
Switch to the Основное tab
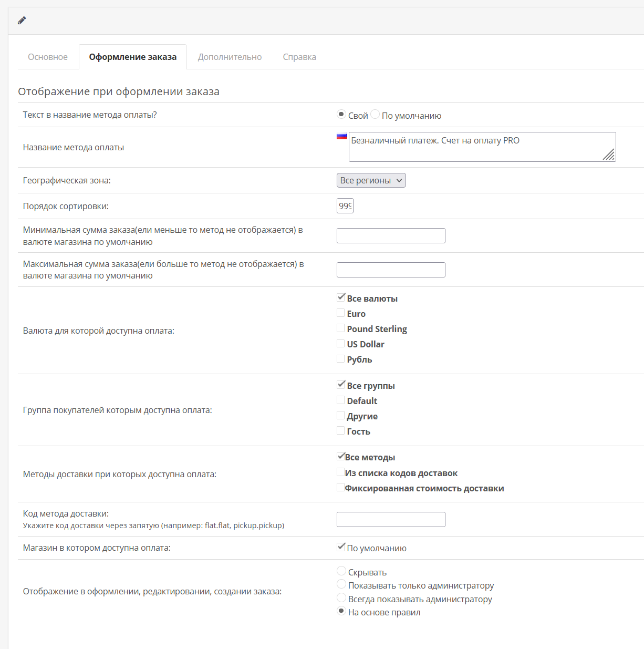[48, 57]
